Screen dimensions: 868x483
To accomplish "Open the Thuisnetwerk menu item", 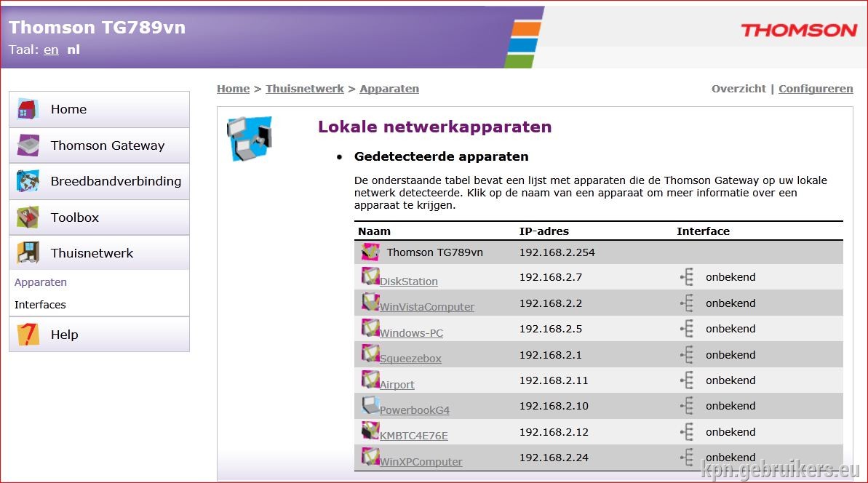I will click(x=99, y=253).
